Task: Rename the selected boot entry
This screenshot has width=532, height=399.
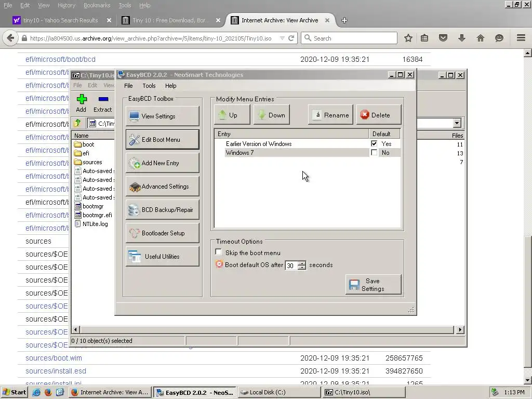Action: (x=330, y=115)
